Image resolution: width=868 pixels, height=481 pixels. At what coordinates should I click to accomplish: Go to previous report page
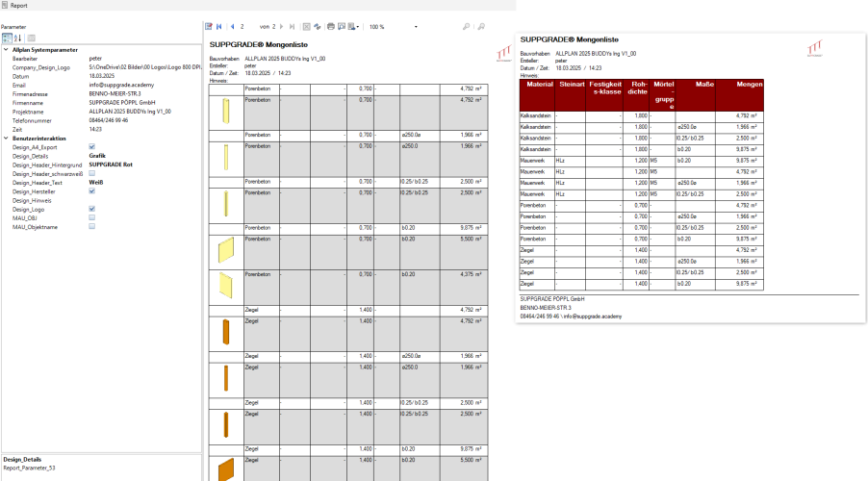(231, 27)
